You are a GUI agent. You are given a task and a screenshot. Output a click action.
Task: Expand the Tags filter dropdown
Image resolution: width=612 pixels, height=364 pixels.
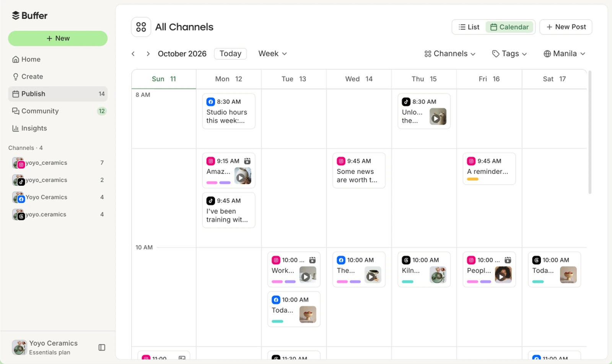pos(509,54)
